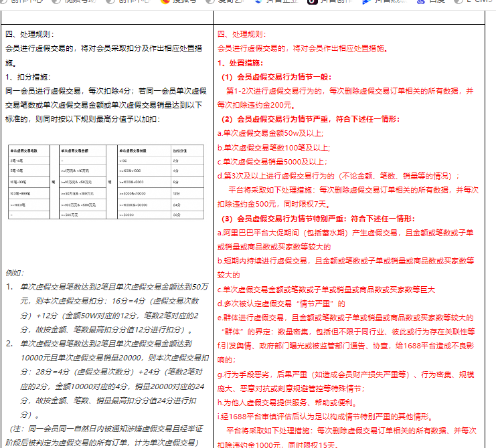
Task: Click item i.经1688平台审慎评估后认为
Action: (325, 417)
